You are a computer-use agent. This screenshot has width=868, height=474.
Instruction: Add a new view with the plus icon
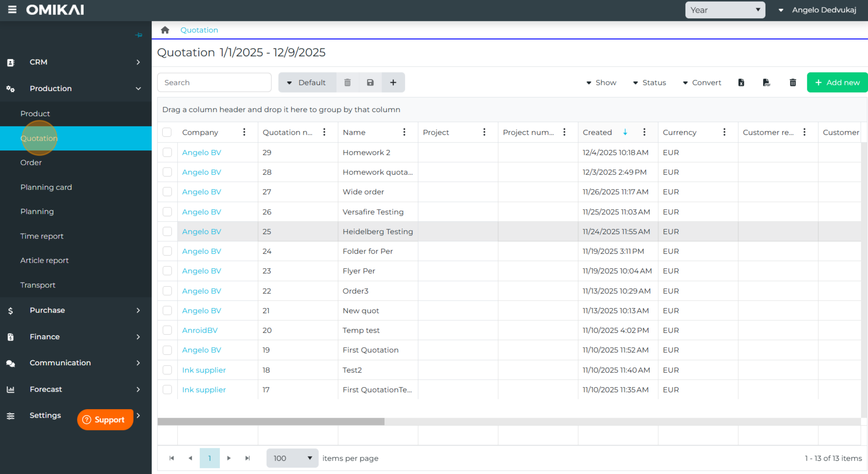393,83
